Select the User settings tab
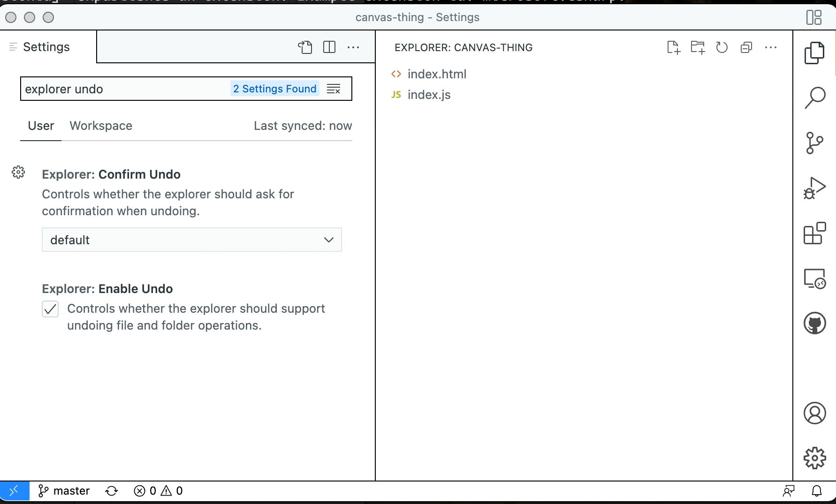This screenshot has height=504, width=836. click(41, 126)
